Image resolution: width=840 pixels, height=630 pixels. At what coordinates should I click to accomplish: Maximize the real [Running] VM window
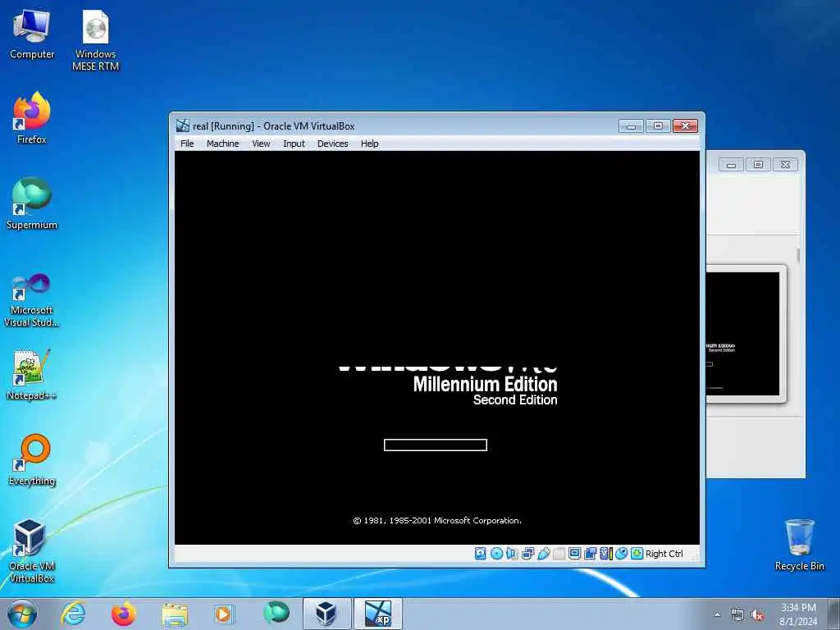(658, 126)
